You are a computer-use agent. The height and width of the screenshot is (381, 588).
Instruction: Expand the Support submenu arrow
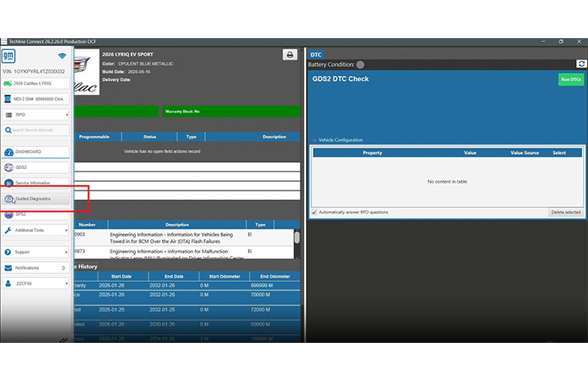click(67, 252)
